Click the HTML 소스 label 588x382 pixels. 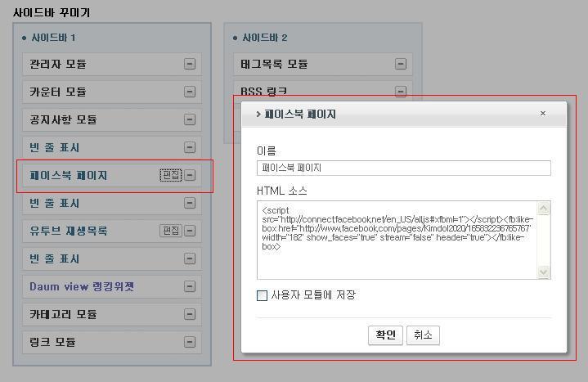(282, 191)
